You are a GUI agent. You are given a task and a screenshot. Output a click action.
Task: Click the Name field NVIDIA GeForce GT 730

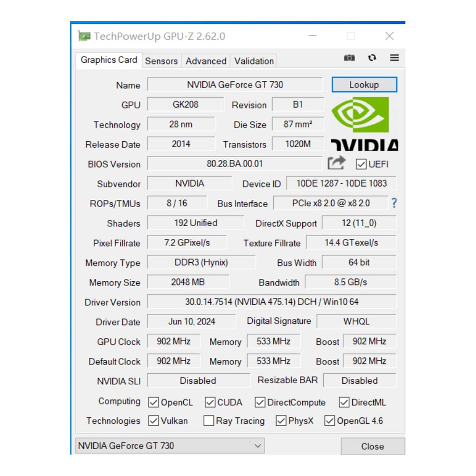pos(235,84)
